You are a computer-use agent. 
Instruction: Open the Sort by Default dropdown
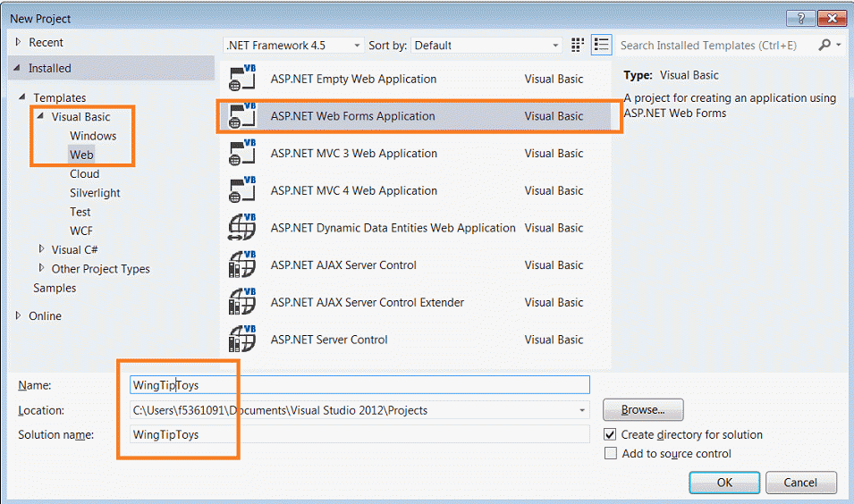[x=486, y=46]
